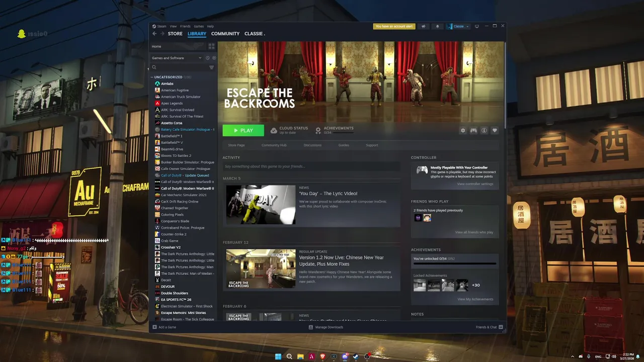Select Counter-Strike 2 in library list

[x=174, y=234]
